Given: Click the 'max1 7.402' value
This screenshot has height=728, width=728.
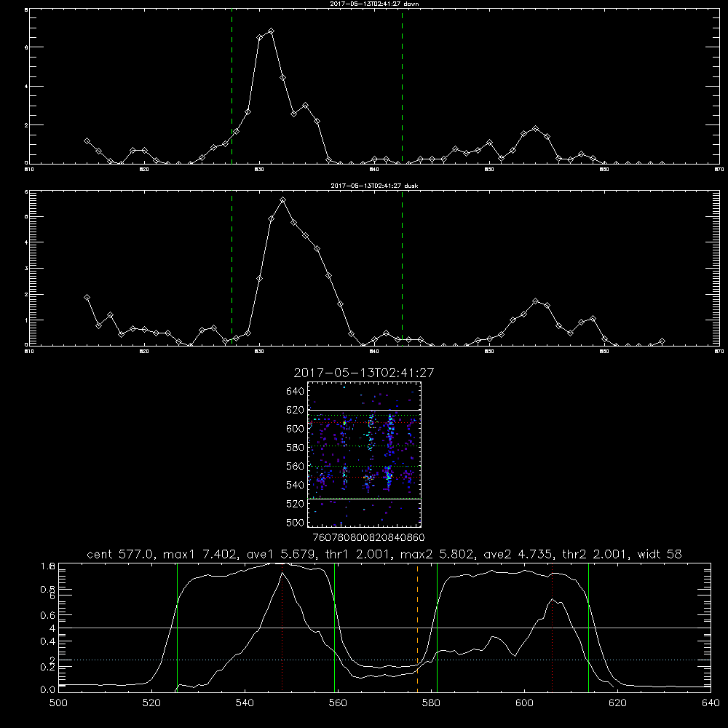Looking at the screenshot, I should (198, 554).
